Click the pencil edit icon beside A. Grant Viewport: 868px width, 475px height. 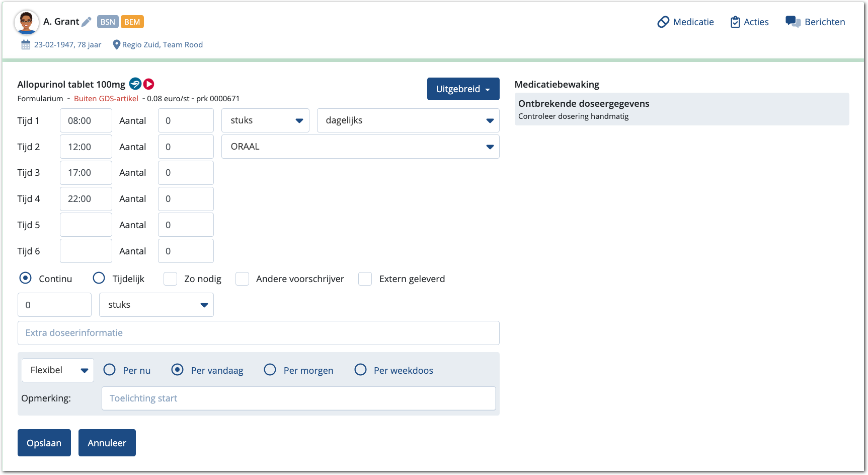(x=87, y=22)
